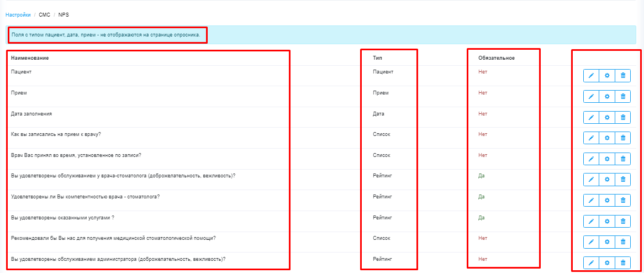Screen dimensions: 644x273
Task: Click the Тип column header
Action: (x=377, y=58)
